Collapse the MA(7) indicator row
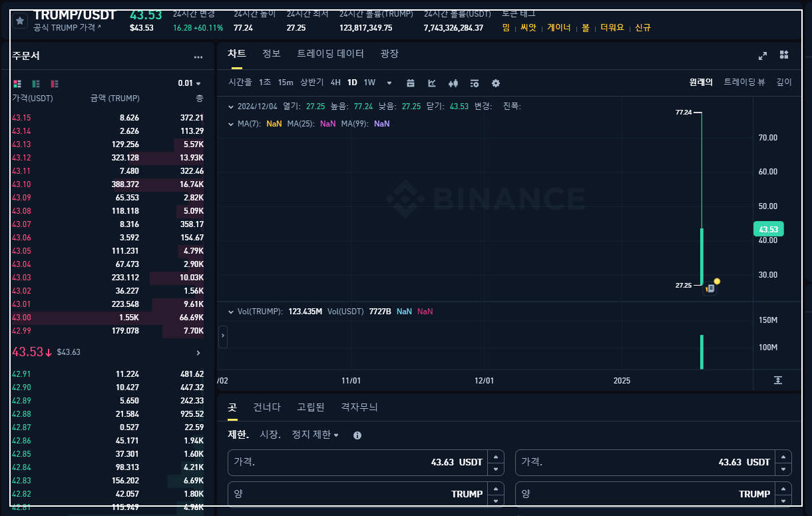The image size is (812, 516). coord(231,124)
